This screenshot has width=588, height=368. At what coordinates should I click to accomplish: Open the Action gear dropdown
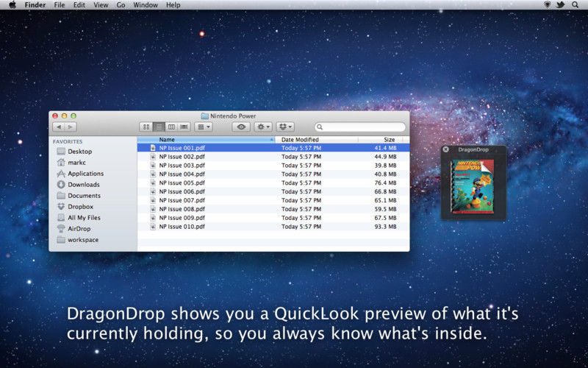click(x=263, y=127)
